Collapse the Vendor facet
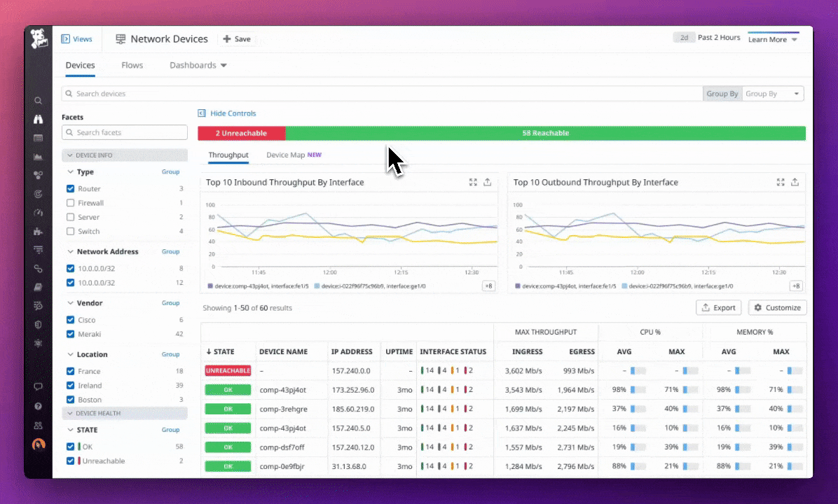 click(x=70, y=302)
